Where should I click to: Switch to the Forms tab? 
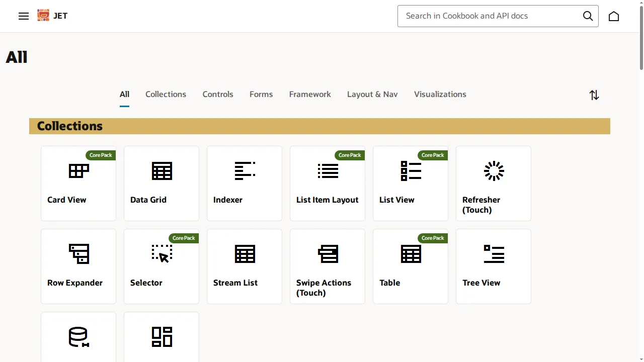tap(261, 95)
